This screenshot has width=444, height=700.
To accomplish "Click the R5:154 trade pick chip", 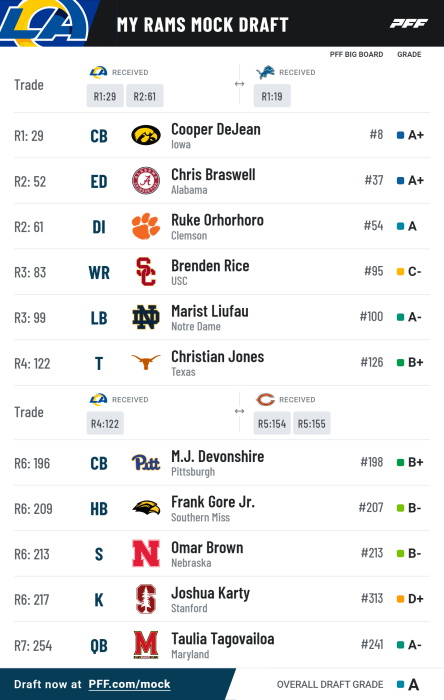I will coord(272,423).
